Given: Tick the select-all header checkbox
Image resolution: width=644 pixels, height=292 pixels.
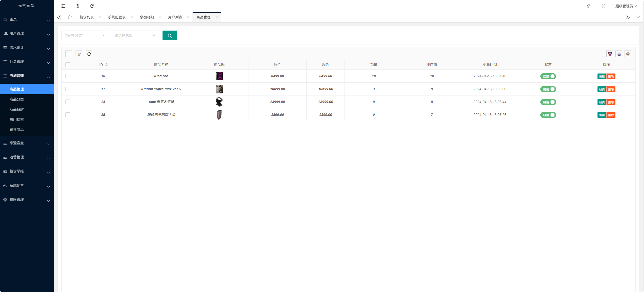Looking at the screenshot, I should [68, 65].
